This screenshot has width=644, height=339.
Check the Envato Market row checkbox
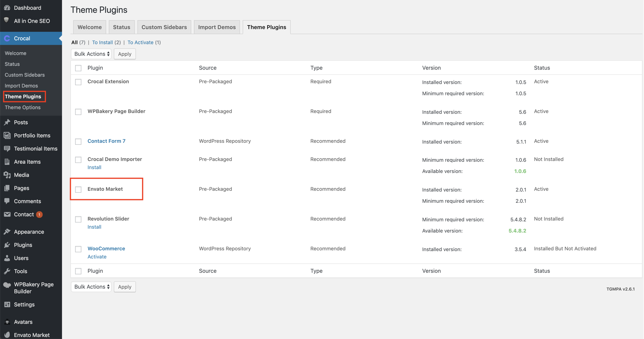click(x=78, y=190)
